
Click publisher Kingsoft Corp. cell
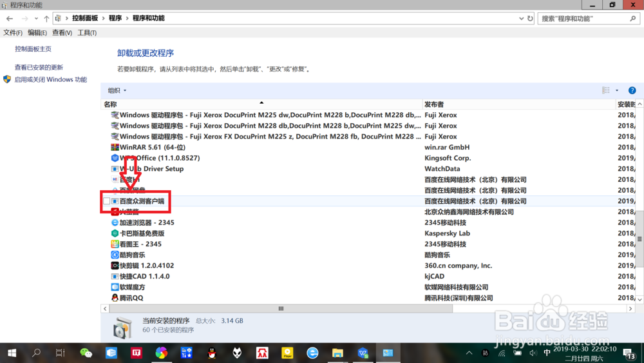pyautogui.click(x=448, y=158)
